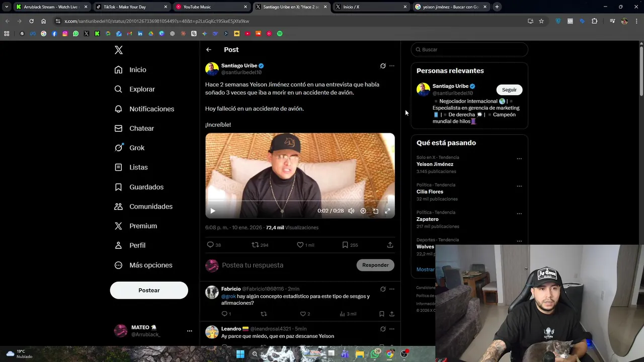The width and height of the screenshot is (644, 362).
Task: Open Zapatero trending topic
Action: [427, 219]
